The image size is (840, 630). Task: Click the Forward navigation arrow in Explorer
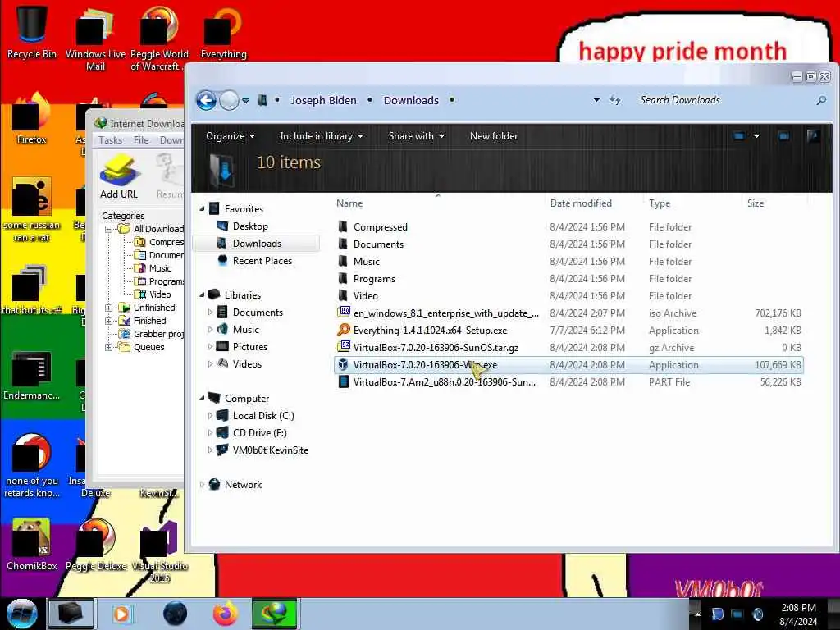230,100
